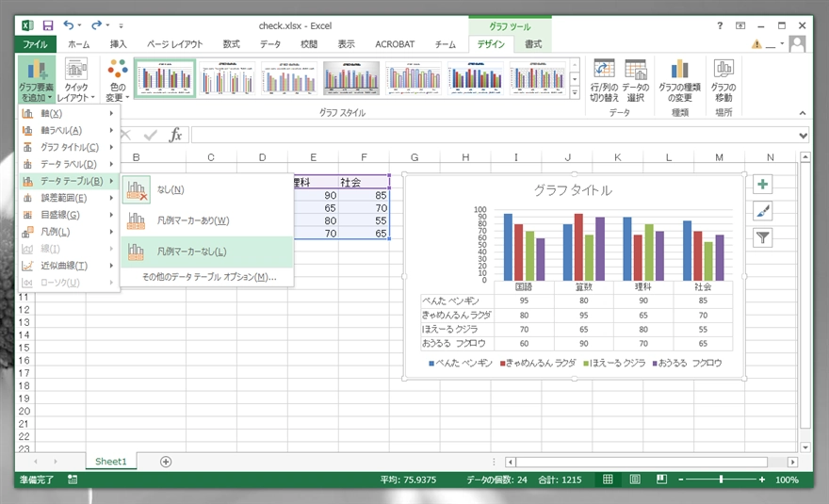The height and width of the screenshot is (504, 829).
Task: Collapse the ribbon with the caret
Action: [803, 113]
